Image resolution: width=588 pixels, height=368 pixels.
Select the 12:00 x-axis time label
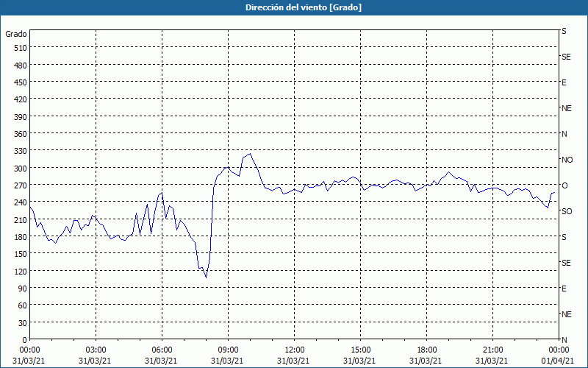tap(295, 350)
